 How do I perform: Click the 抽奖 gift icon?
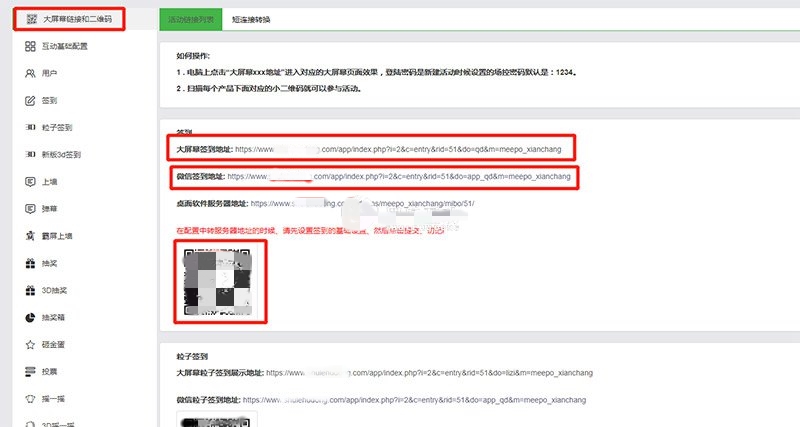point(30,263)
